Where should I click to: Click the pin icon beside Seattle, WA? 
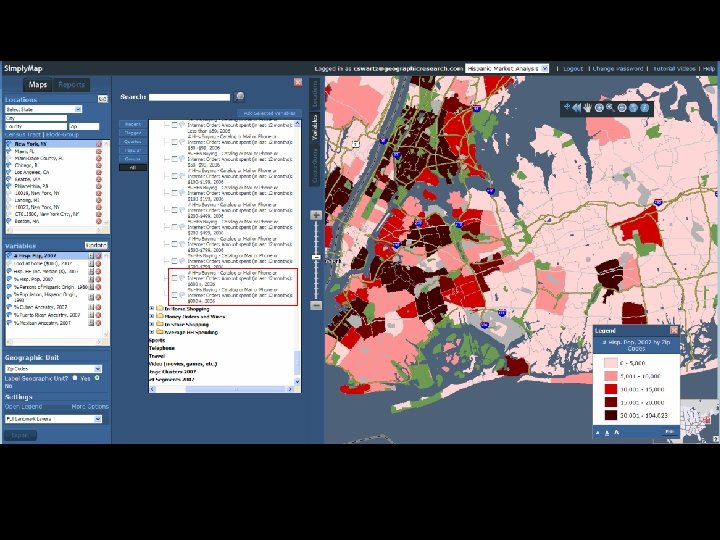click(x=8, y=179)
